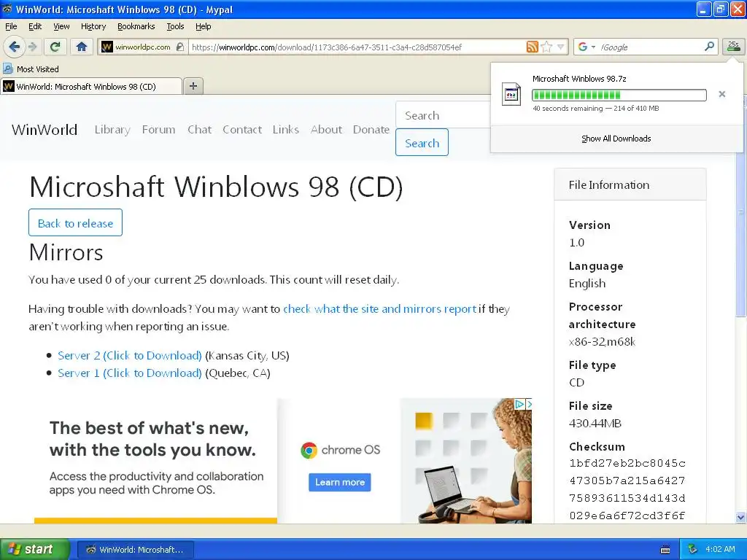
Task: Open a new tab with plus button
Action: click(x=193, y=86)
